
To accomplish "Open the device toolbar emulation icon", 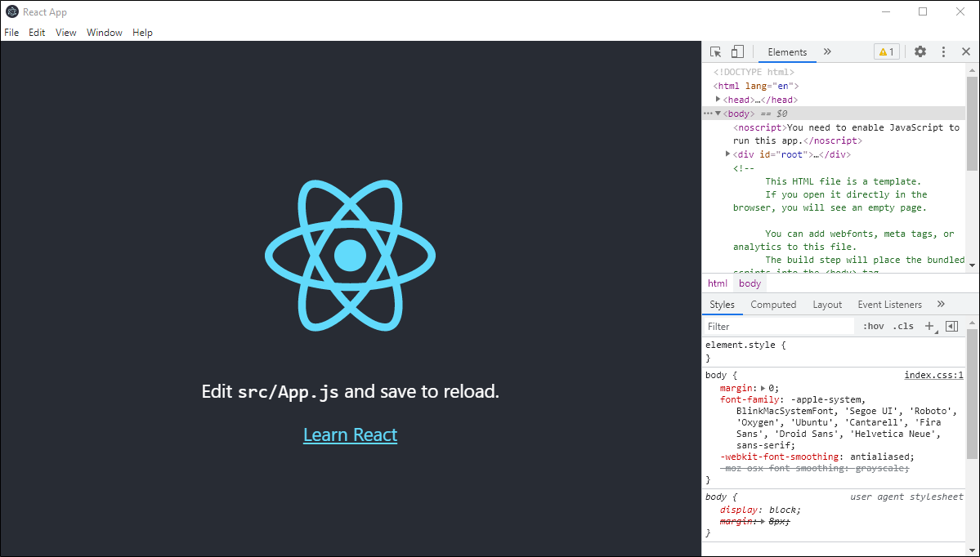I will [736, 51].
